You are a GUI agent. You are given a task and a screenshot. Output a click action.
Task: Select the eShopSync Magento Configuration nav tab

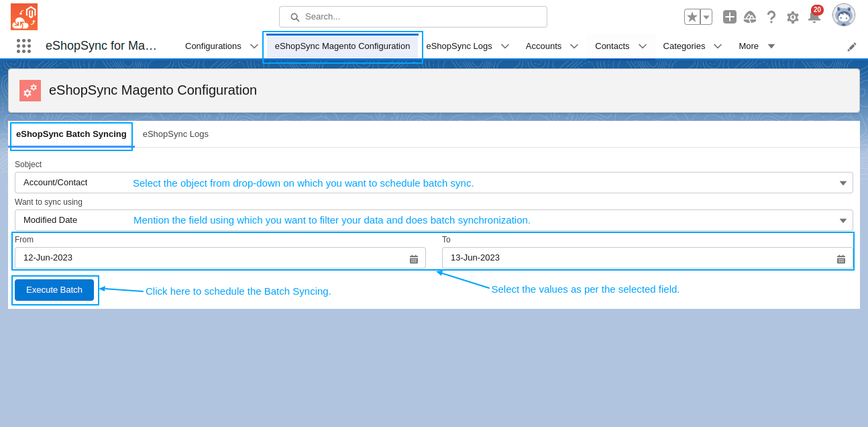(342, 46)
